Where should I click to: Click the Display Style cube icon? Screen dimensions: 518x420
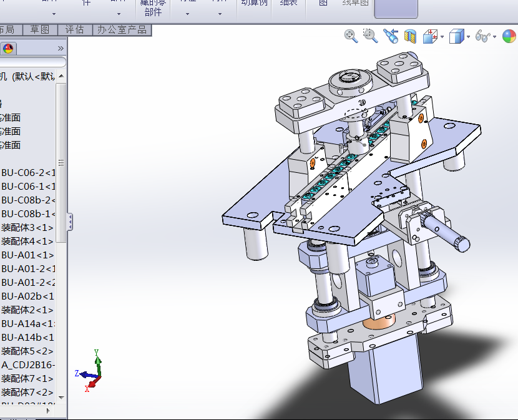point(456,36)
